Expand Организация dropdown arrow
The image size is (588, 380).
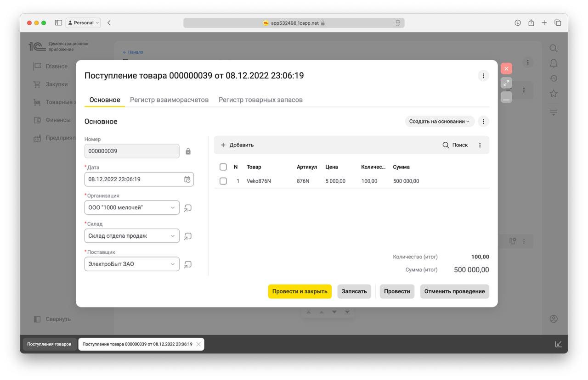[173, 208]
